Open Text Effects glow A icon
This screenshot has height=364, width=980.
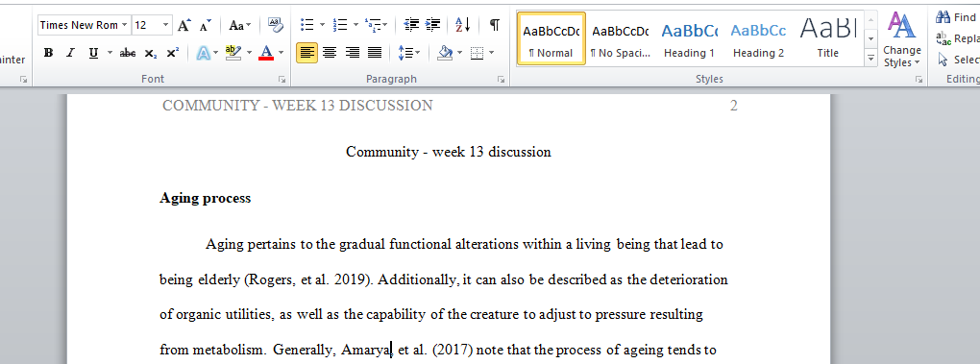203,53
